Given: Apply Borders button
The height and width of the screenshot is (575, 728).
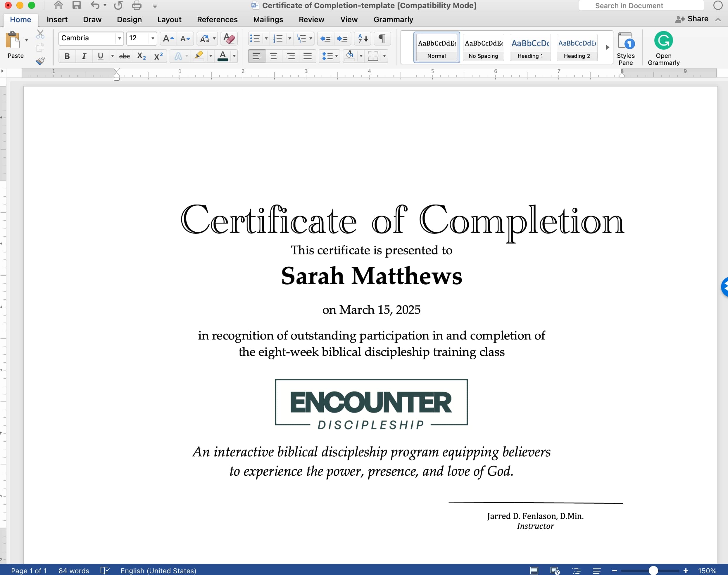Looking at the screenshot, I should point(373,56).
